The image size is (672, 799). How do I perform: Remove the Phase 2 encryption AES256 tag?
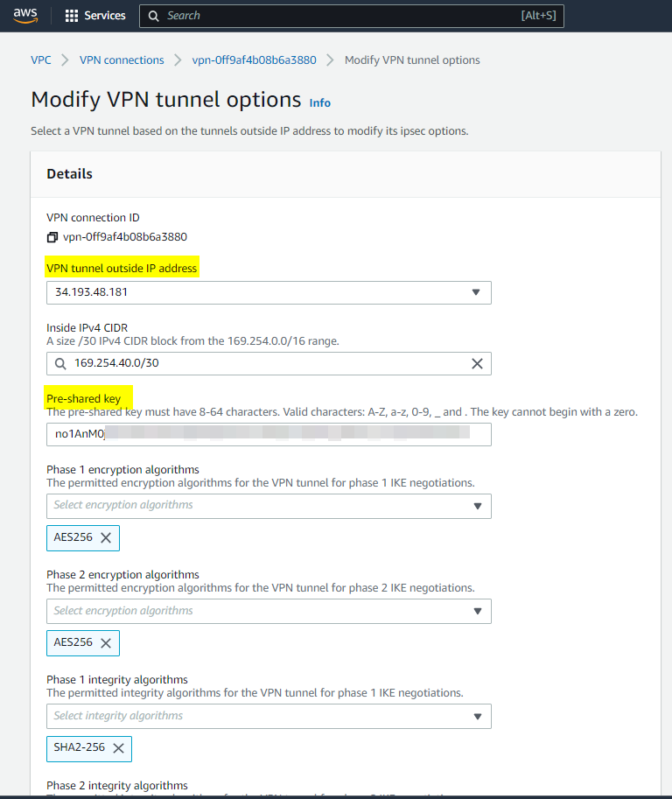(106, 643)
